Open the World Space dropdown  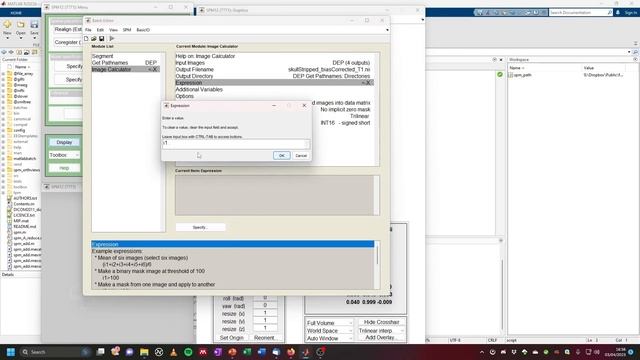pos(329,331)
